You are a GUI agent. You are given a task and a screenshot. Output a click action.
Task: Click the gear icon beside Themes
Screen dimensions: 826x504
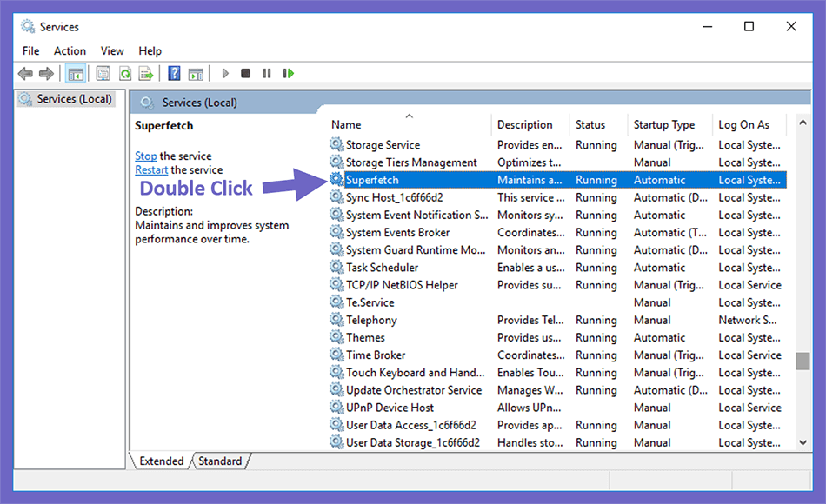point(336,336)
